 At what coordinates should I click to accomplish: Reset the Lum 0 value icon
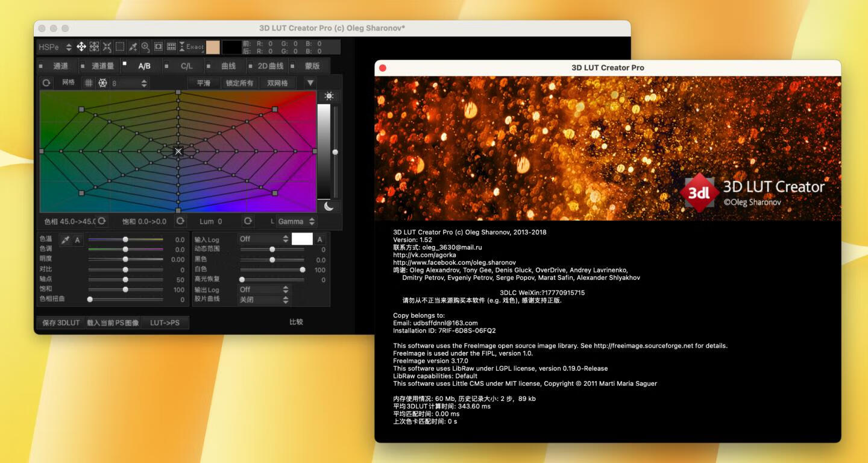point(247,221)
